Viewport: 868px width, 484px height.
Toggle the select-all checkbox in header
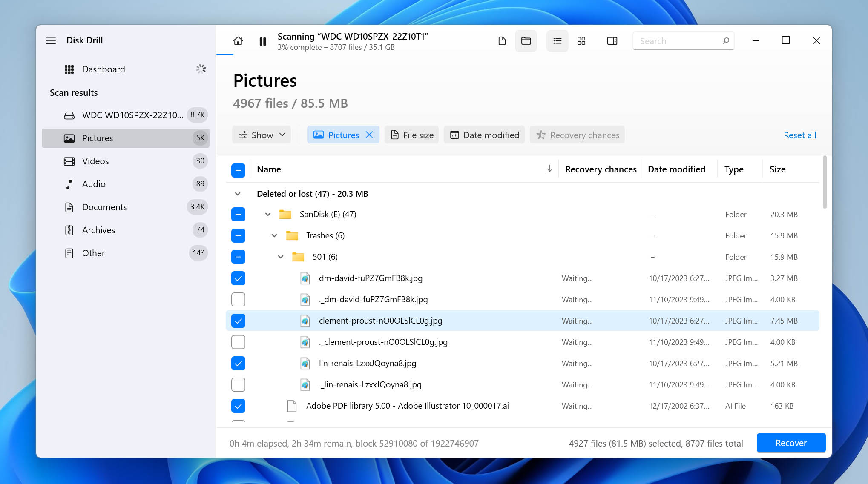coord(238,170)
